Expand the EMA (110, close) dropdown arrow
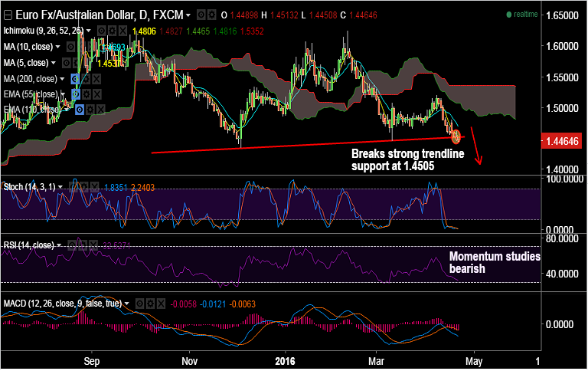 point(67,110)
